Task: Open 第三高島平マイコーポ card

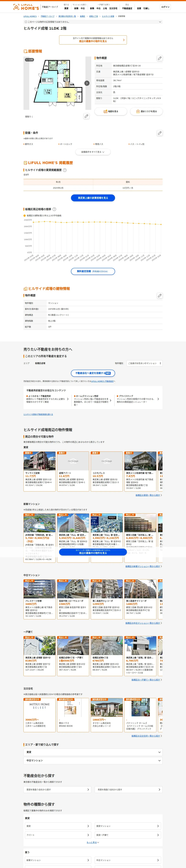Action: coord(140,599)
